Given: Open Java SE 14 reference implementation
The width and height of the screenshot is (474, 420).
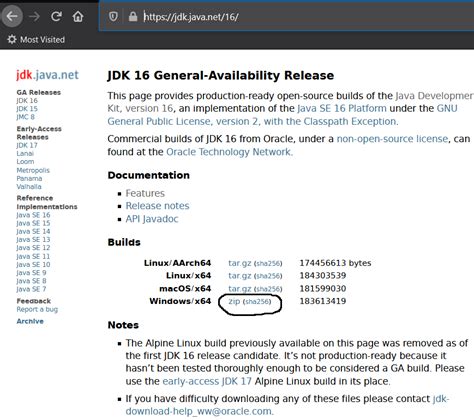Looking at the screenshot, I should tap(33, 231).
